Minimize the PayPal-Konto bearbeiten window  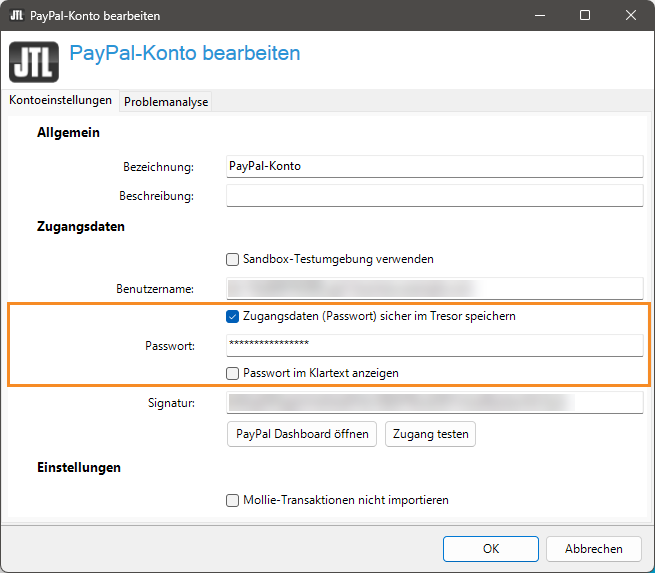click(x=539, y=16)
